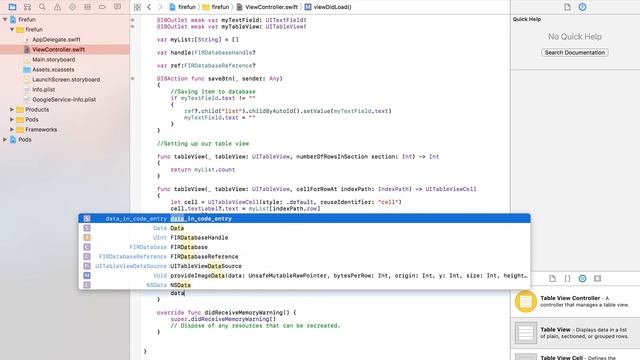Viewport: 640px width, 360px height.
Task: Select the Table View Controller object icon
Action: pos(526,302)
